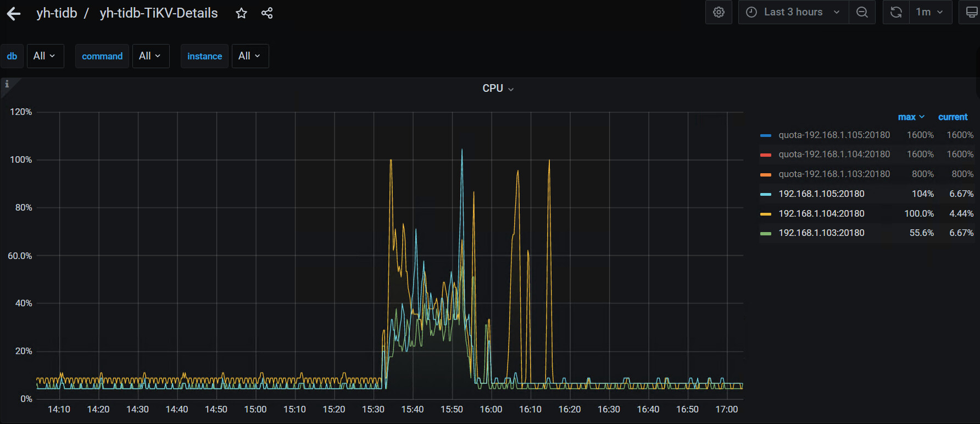Cycle view mode with the monitor icon
This screenshot has height=424, width=980.
[x=971, y=12]
